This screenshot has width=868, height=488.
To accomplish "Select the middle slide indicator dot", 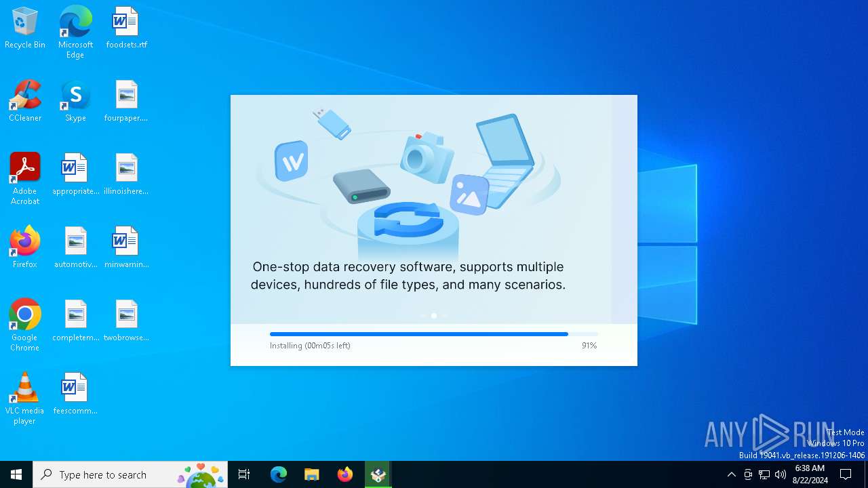I will (434, 316).
